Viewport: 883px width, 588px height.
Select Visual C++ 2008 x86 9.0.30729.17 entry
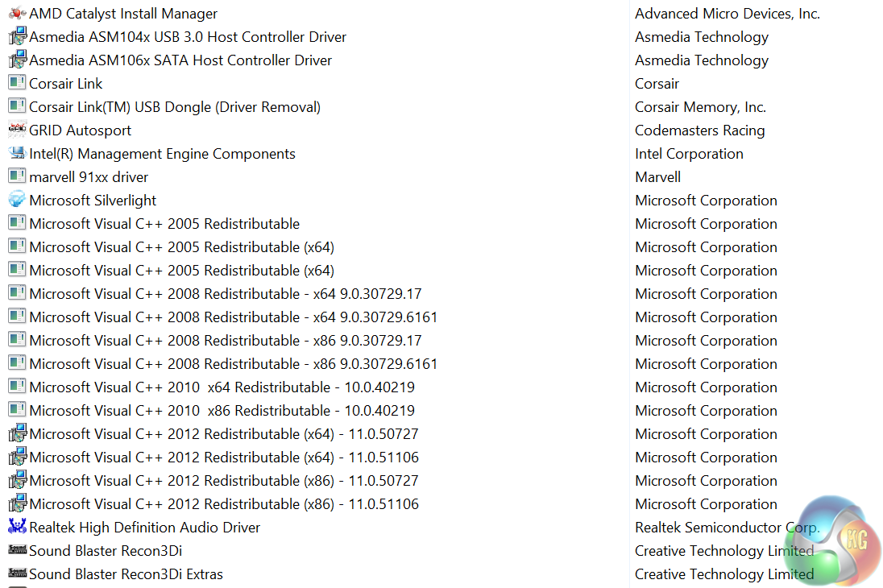tap(226, 341)
